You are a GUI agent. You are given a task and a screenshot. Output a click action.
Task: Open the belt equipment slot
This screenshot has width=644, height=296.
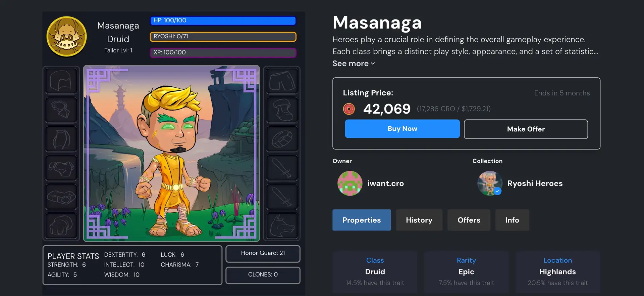point(61,197)
